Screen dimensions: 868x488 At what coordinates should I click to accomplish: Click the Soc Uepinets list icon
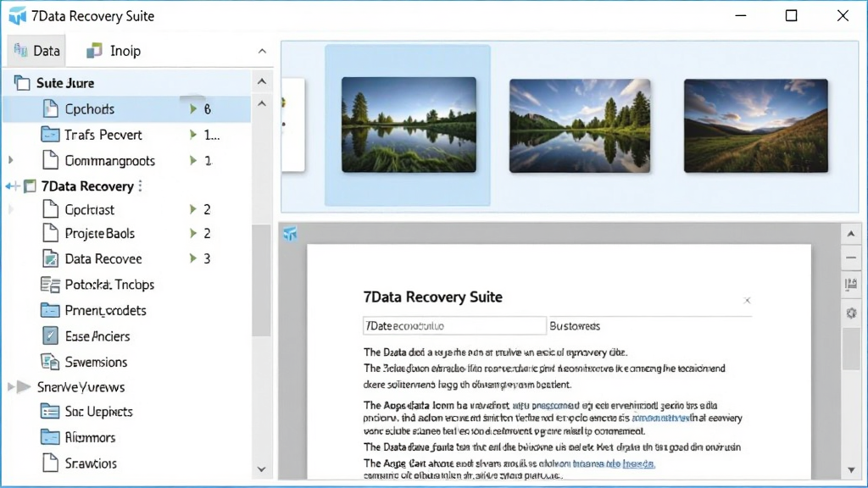[50, 412]
